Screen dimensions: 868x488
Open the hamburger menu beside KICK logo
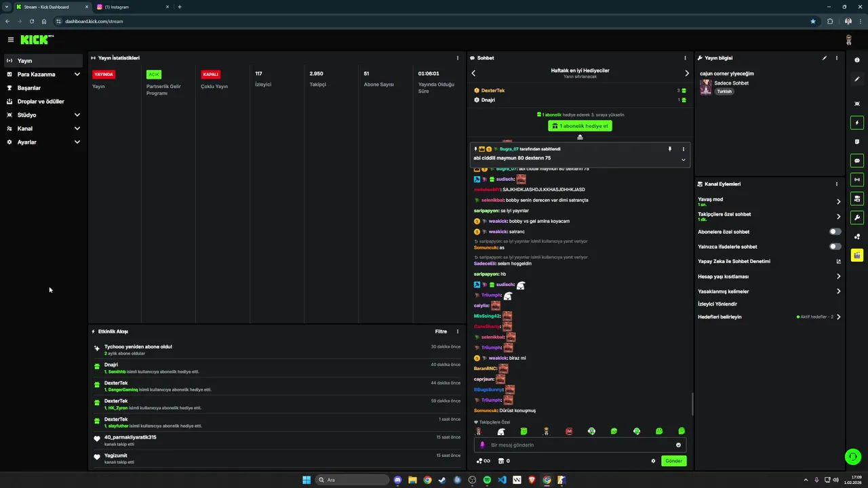(10, 40)
